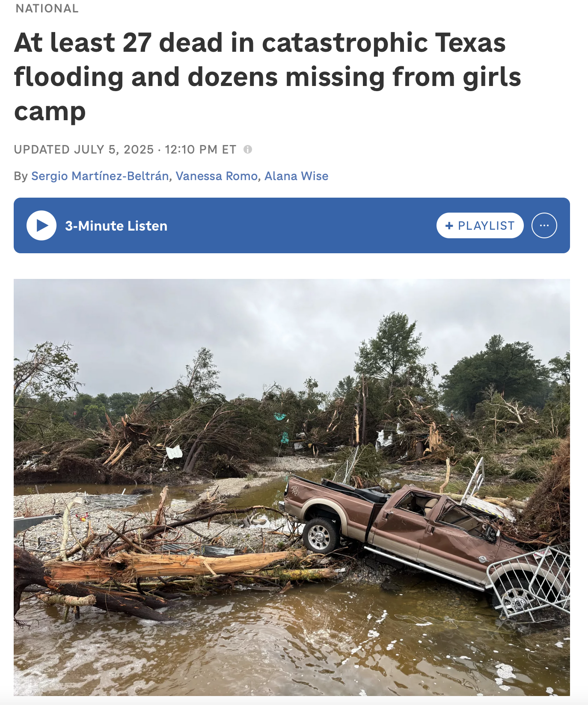Click the Texas flooding article headline
Screen dimensions: 588x705
coord(267,77)
